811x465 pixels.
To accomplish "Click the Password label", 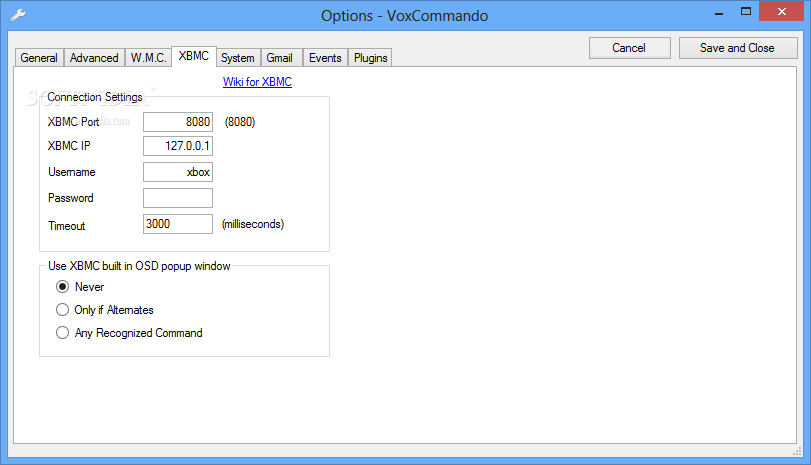I will [70, 198].
